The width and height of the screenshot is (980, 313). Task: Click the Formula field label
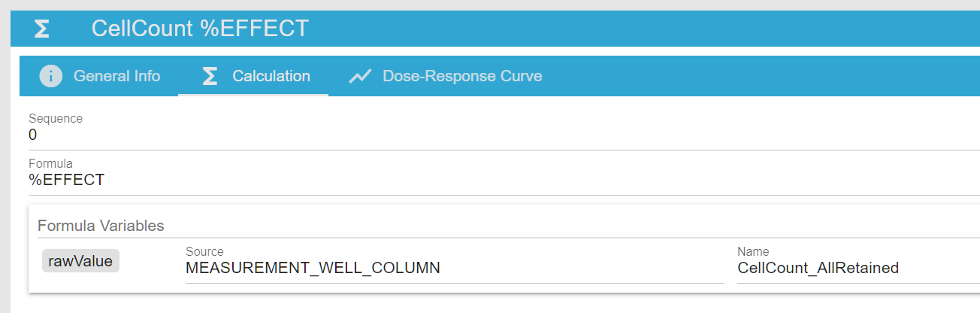(x=50, y=163)
